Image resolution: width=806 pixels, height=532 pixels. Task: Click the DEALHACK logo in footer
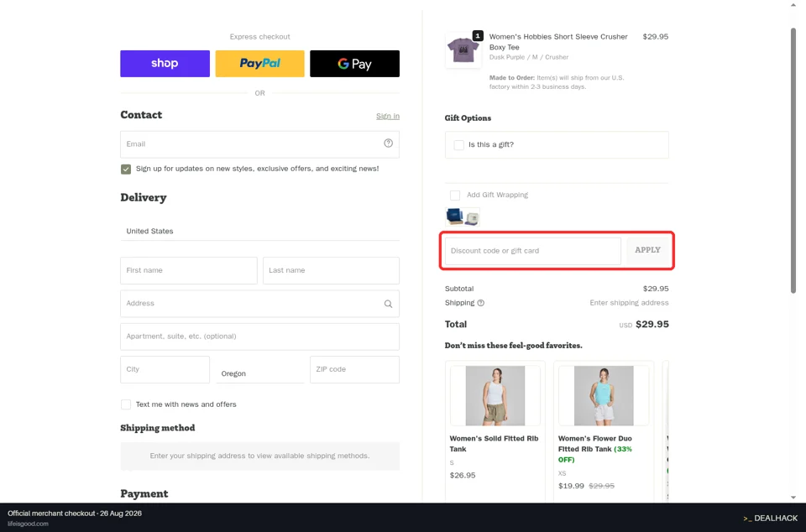[x=770, y=518]
